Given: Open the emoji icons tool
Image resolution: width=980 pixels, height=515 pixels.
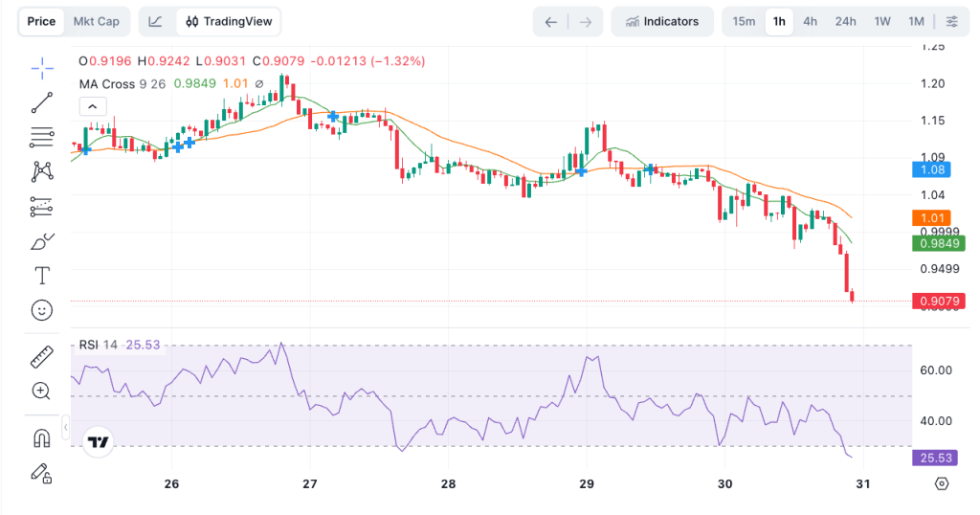Looking at the screenshot, I should click(41, 310).
